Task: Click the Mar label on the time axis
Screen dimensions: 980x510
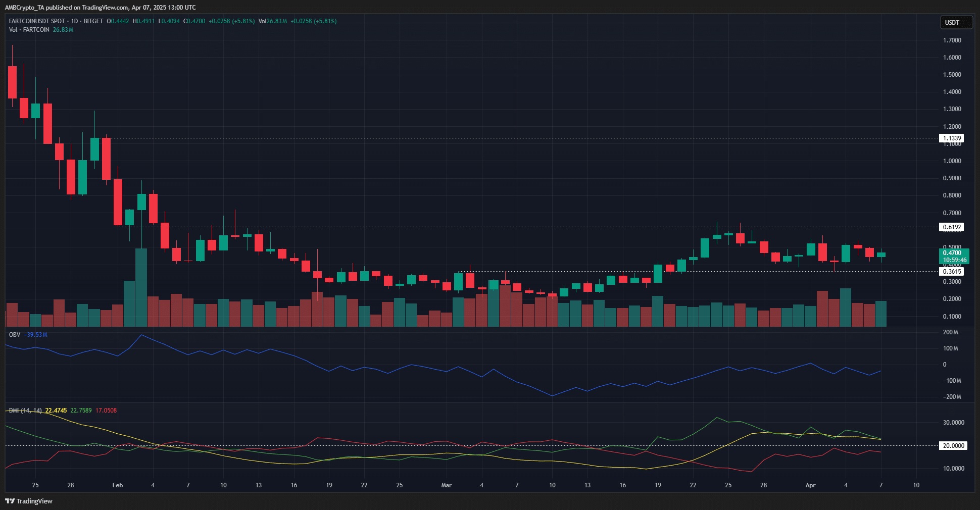Action: [x=446, y=485]
